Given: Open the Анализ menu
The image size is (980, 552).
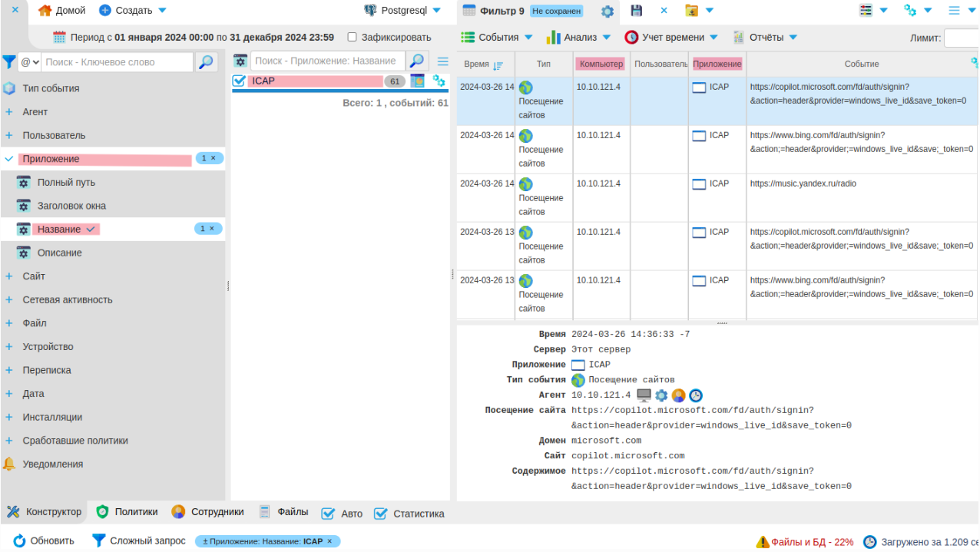Looking at the screenshot, I should pyautogui.click(x=579, y=37).
